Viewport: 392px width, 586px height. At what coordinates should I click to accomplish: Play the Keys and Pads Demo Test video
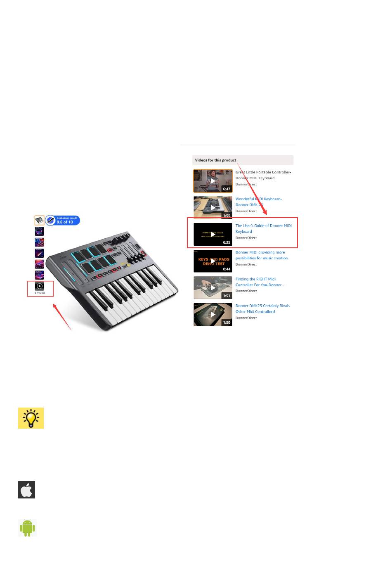213,261
